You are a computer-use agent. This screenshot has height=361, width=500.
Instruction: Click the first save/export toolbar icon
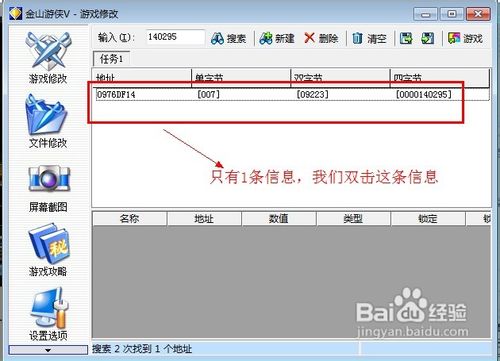tap(406, 39)
